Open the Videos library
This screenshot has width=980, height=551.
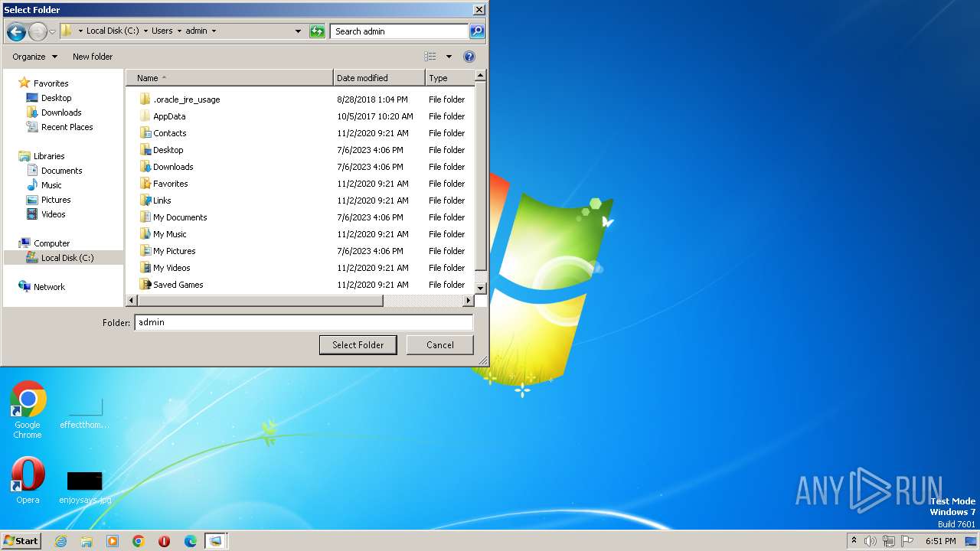pos(53,214)
